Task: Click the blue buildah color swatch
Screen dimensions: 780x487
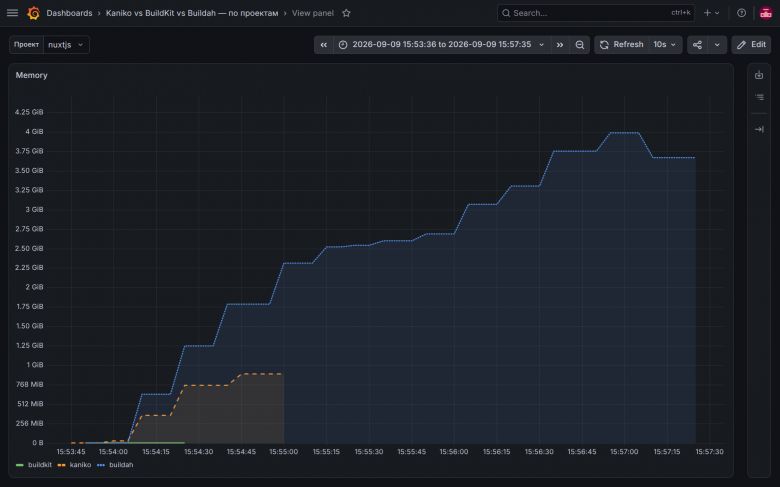Action: pos(101,465)
